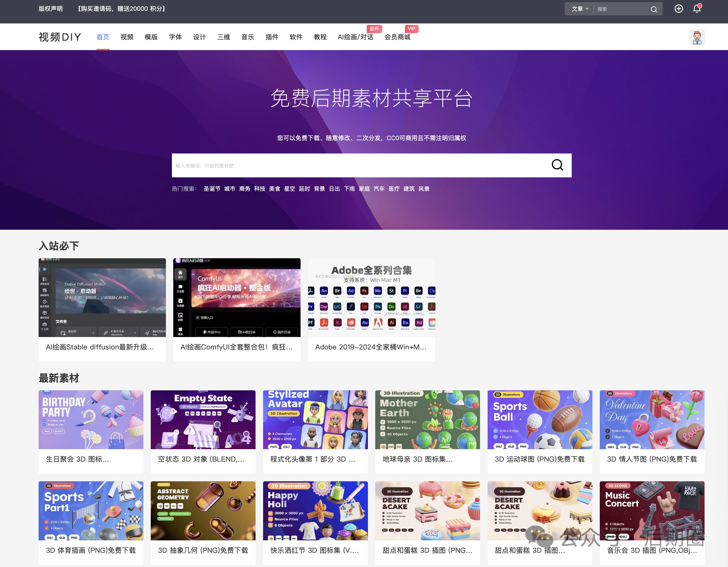728x567 pixels.
Task: Select hot search term 医疗
Action: point(394,189)
